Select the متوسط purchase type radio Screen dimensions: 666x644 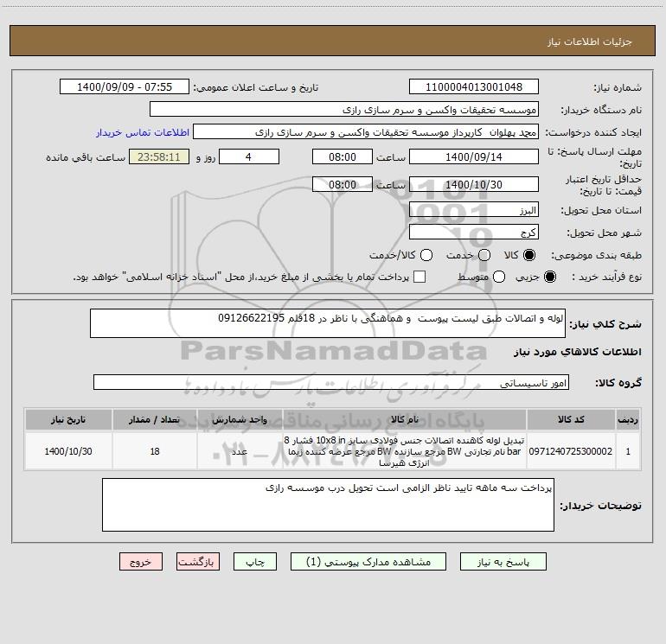(x=499, y=277)
